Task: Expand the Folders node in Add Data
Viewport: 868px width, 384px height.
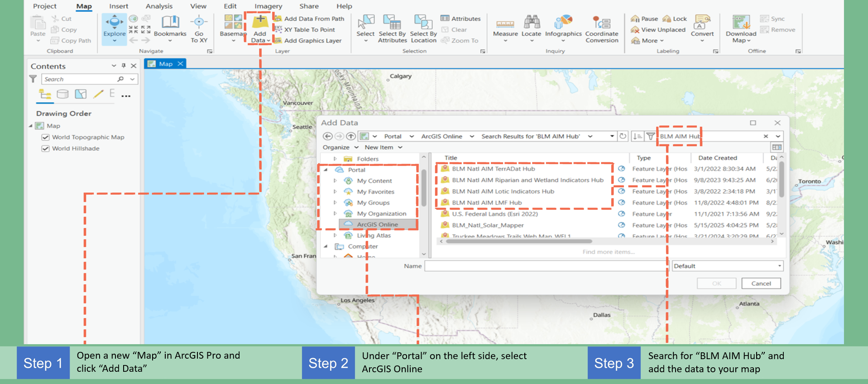Action: point(335,159)
